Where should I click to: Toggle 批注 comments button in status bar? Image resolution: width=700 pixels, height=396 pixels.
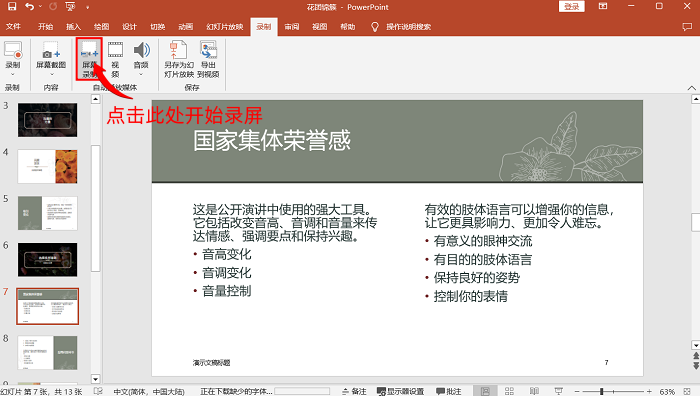[x=449, y=392]
